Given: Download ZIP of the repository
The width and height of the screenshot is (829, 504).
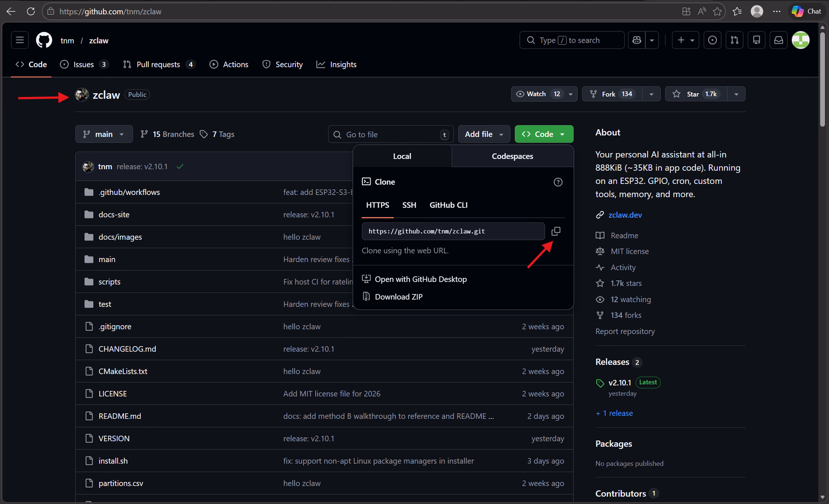Looking at the screenshot, I should point(398,297).
